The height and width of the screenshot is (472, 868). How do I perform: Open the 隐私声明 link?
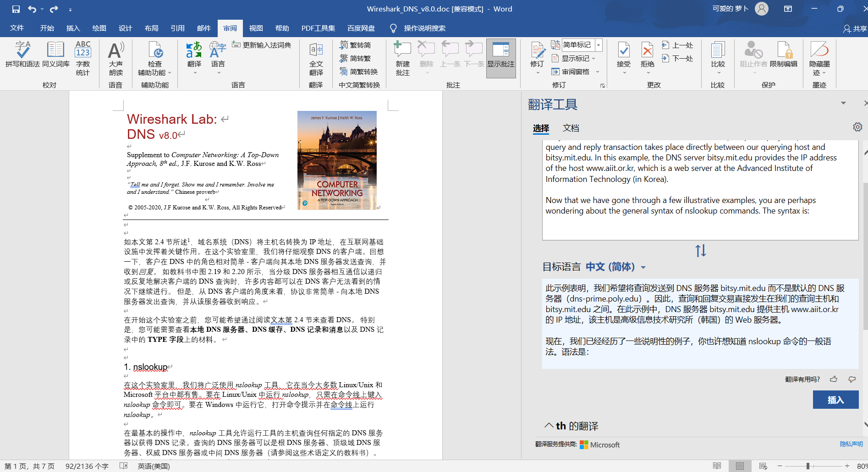[x=851, y=444]
